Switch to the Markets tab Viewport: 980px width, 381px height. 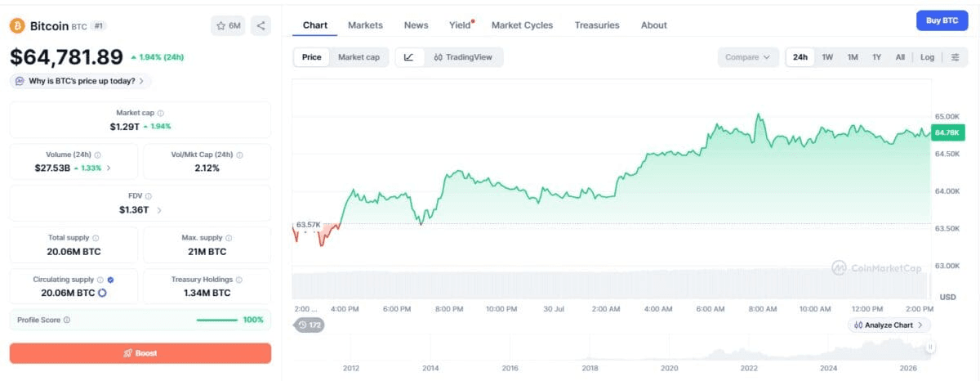tap(365, 25)
